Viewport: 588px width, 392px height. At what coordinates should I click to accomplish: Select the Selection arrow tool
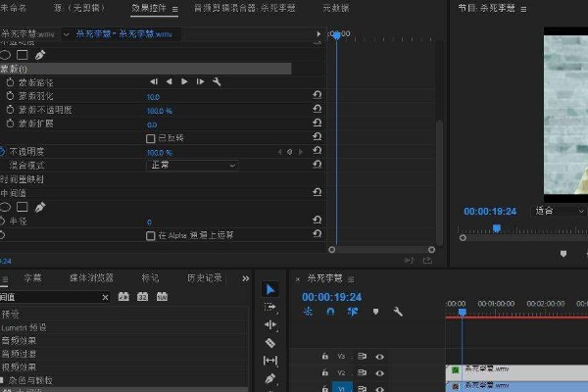click(271, 289)
